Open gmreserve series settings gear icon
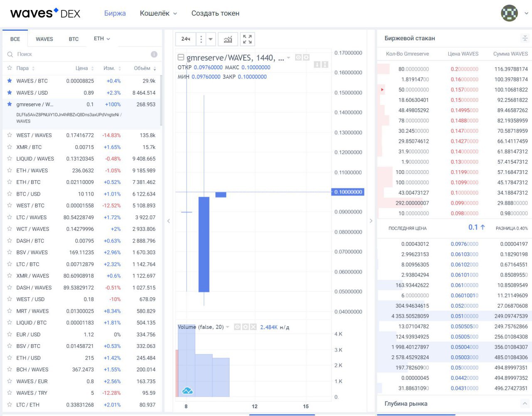 tap(306, 57)
